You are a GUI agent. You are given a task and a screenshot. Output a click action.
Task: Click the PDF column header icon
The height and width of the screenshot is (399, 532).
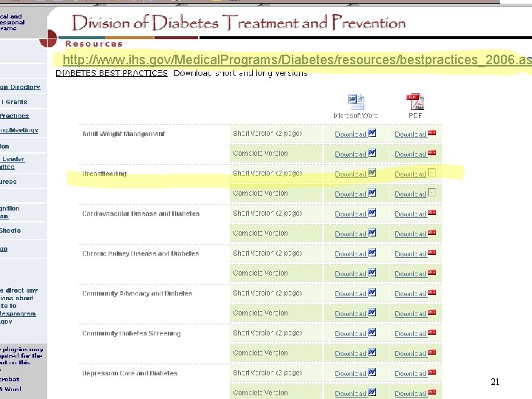click(x=415, y=101)
